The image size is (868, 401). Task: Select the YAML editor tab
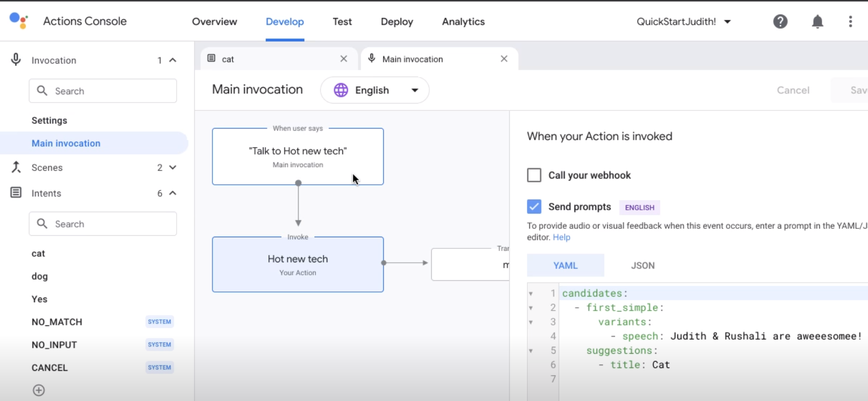[566, 265]
